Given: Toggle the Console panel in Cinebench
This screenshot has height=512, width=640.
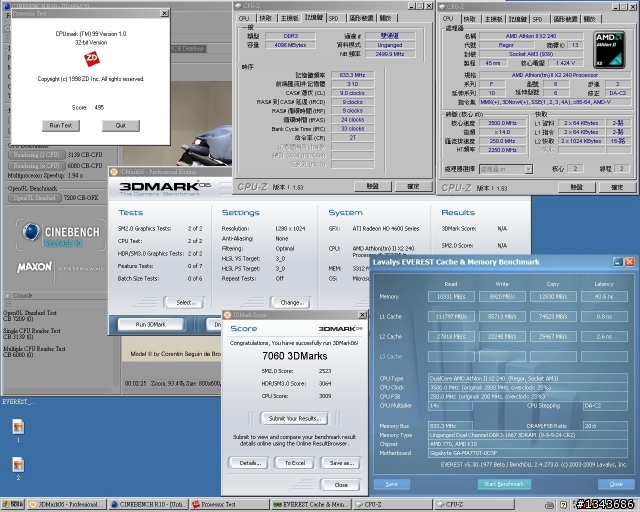Looking at the screenshot, I should coord(7,295).
